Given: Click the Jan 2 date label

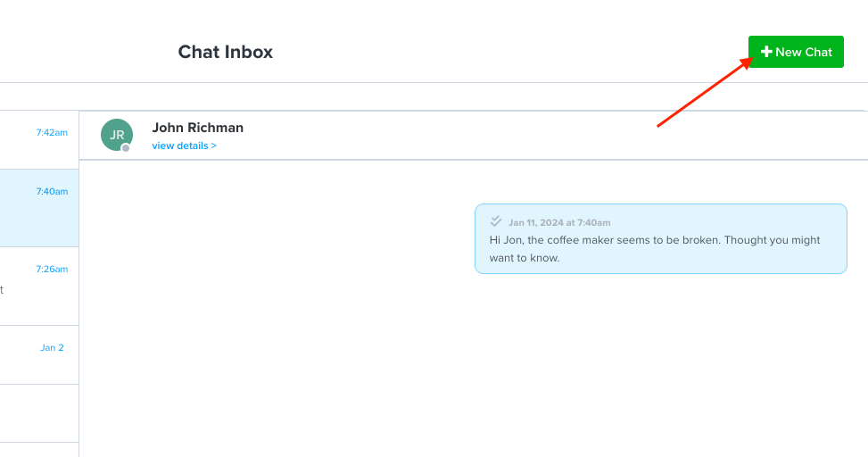Looking at the screenshot, I should click(52, 347).
